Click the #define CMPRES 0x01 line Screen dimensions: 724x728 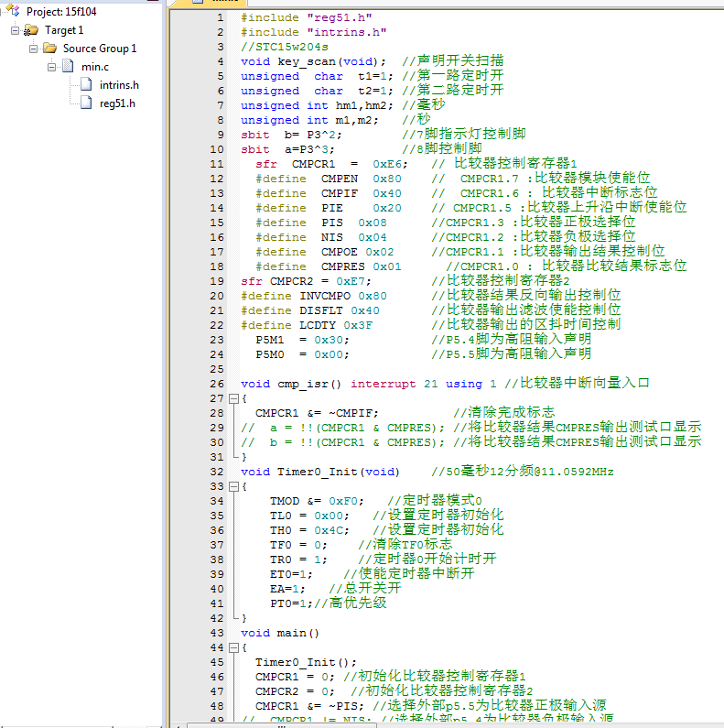pos(328,266)
